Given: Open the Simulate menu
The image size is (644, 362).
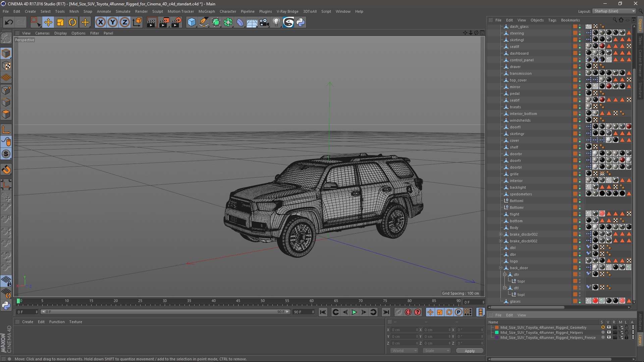Looking at the screenshot, I should (x=123, y=11).
